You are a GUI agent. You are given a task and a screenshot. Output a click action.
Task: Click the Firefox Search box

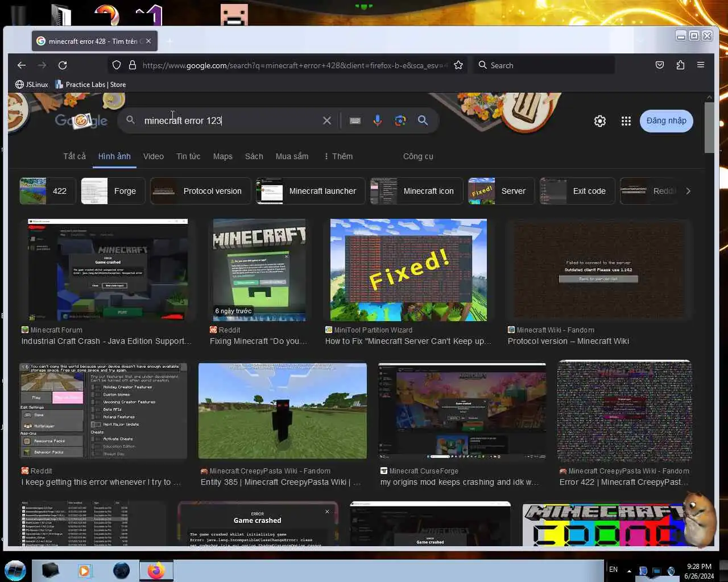(544, 65)
